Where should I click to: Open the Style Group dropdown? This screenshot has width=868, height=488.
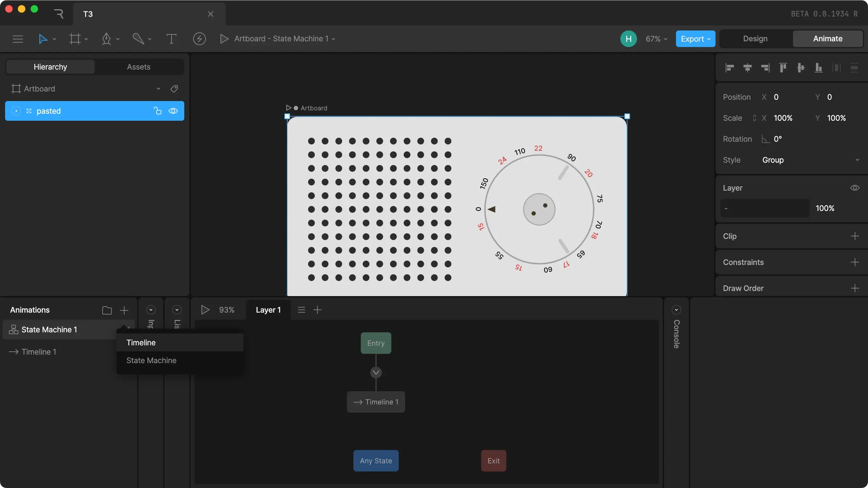809,160
